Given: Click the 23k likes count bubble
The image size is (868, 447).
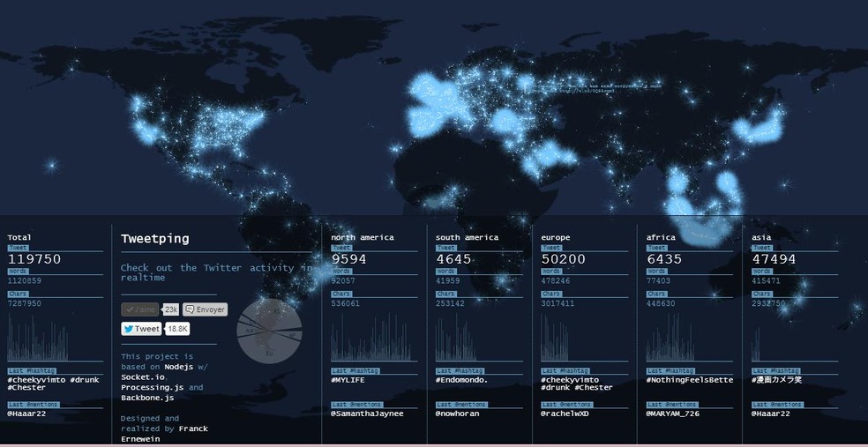Looking at the screenshot, I should pos(170,309).
